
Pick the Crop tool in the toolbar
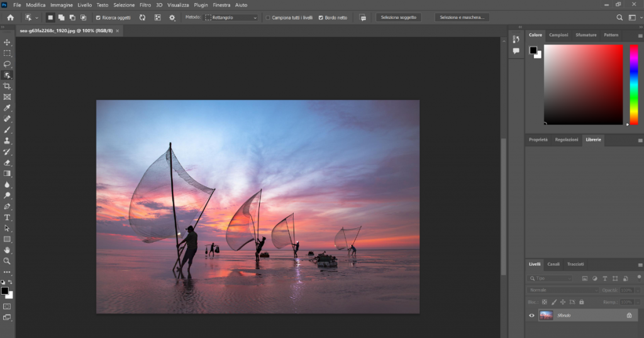pos(8,86)
